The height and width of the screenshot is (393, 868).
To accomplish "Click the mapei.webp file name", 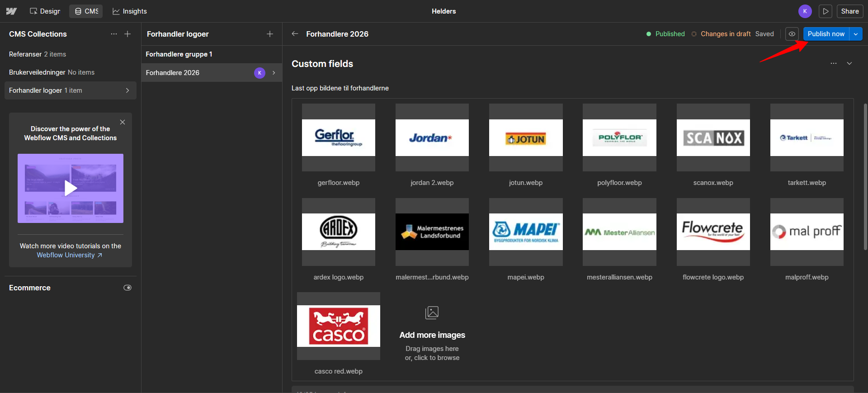I will 526,277.
